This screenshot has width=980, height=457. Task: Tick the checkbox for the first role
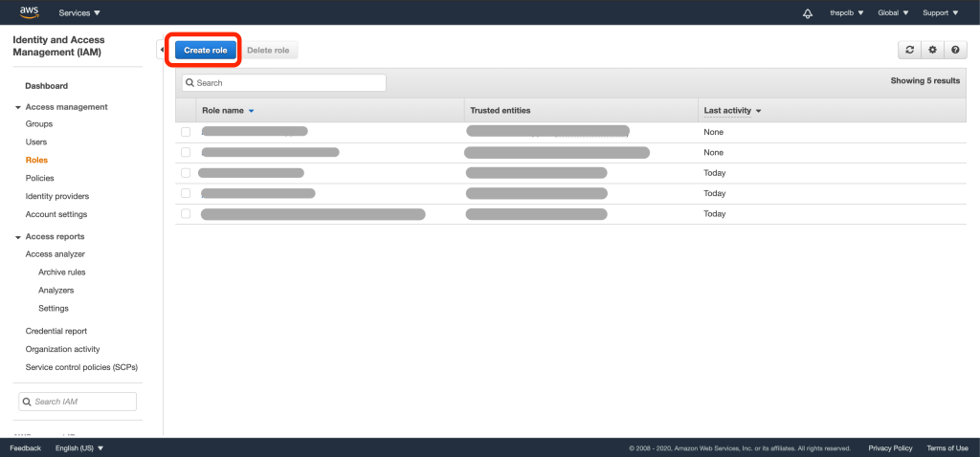tap(186, 132)
